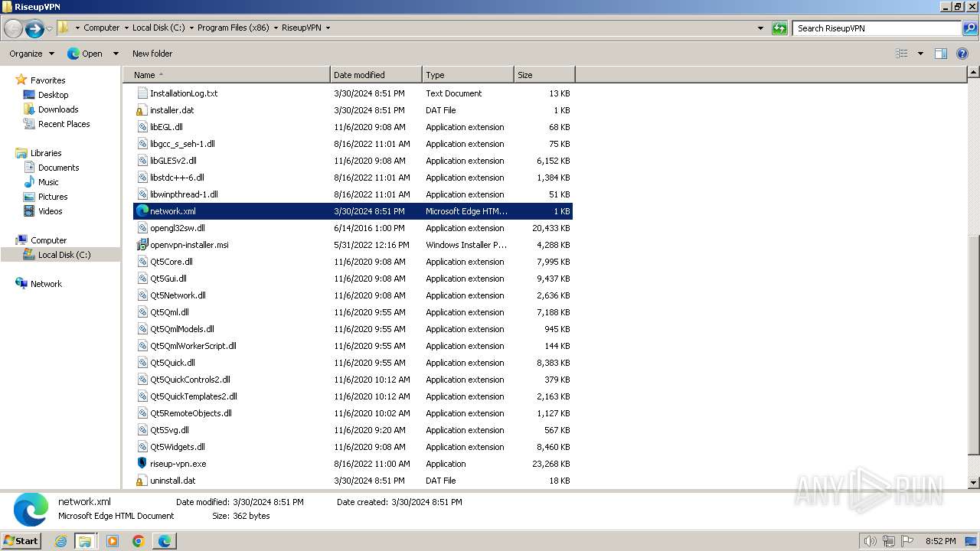980x551 pixels.
Task: Open Pictures library
Action: (x=53, y=197)
